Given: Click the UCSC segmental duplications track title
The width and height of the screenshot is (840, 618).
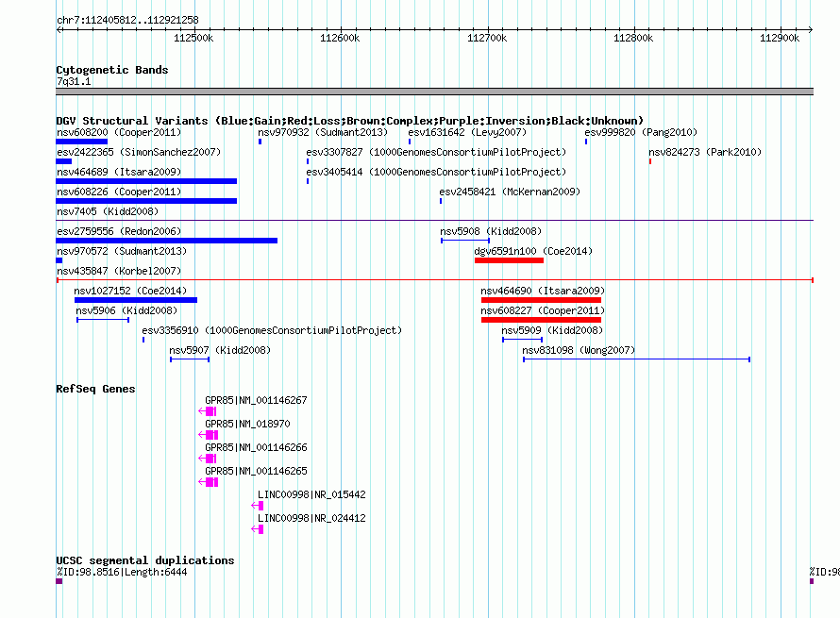Looking at the screenshot, I should 145,560.
